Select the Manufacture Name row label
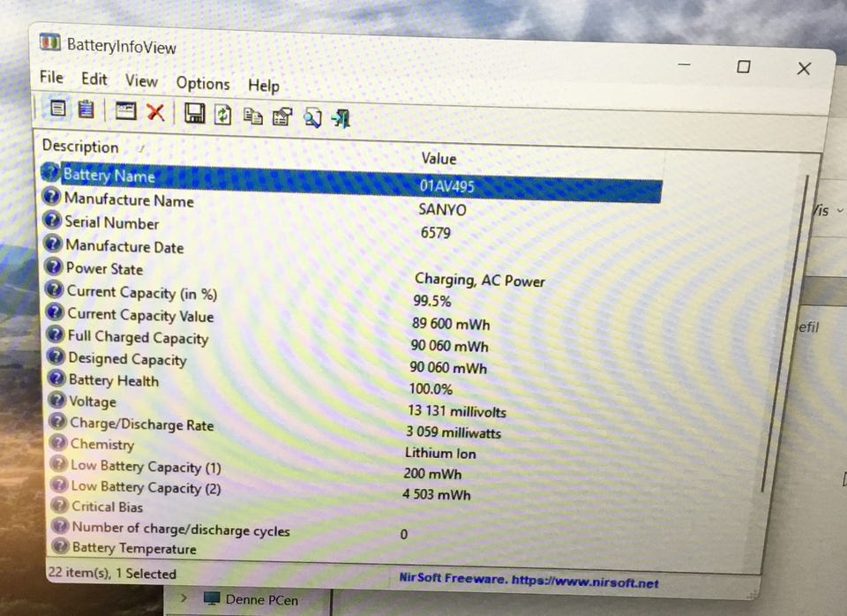The height and width of the screenshot is (616, 847). (x=129, y=199)
